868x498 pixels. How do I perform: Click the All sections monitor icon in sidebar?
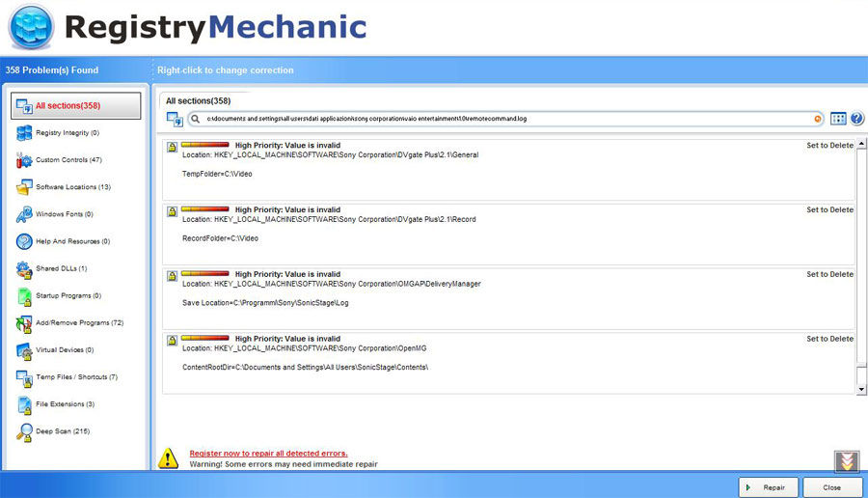[24, 106]
